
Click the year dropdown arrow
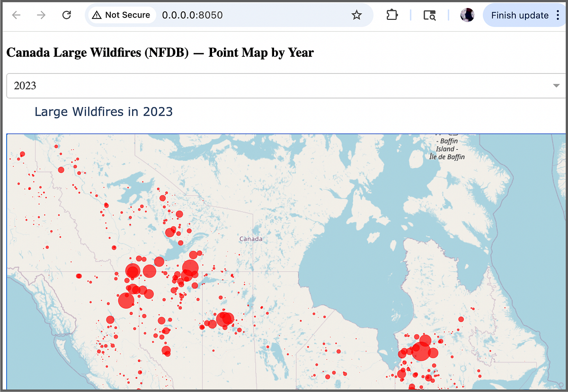556,86
